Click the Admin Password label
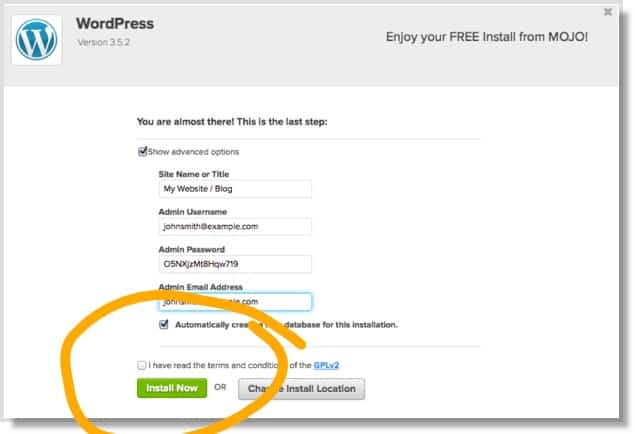The image size is (635, 434). pyautogui.click(x=192, y=249)
